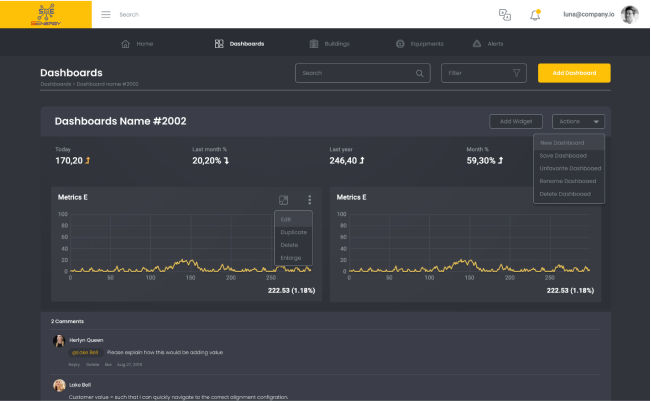651x401 pixels.
Task: Click 222.53 (1.18%) on second chart
Action: (570, 291)
